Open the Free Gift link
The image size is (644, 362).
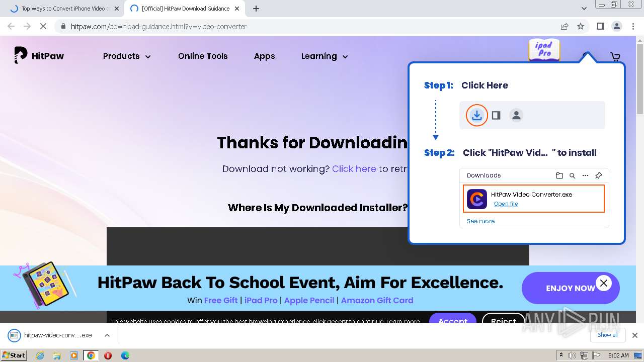coord(220,300)
